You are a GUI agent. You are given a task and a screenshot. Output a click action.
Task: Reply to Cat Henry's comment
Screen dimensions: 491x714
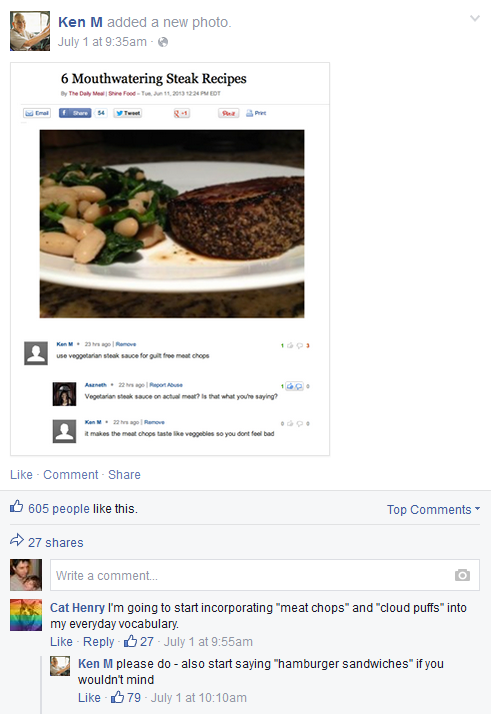point(98,642)
